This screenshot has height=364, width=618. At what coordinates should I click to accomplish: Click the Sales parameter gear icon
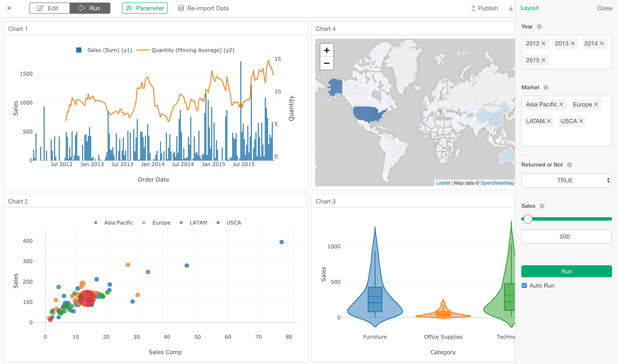tap(542, 206)
